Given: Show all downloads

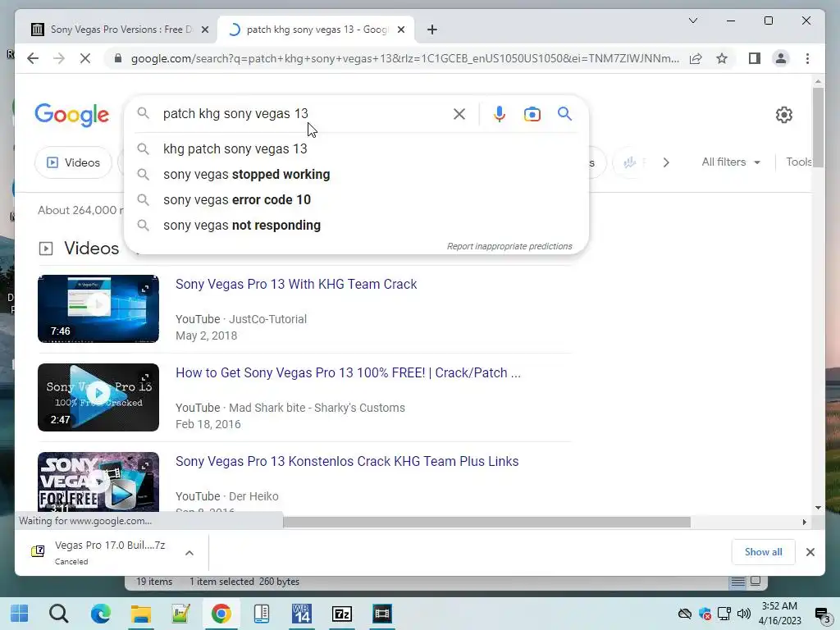Looking at the screenshot, I should (763, 552).
